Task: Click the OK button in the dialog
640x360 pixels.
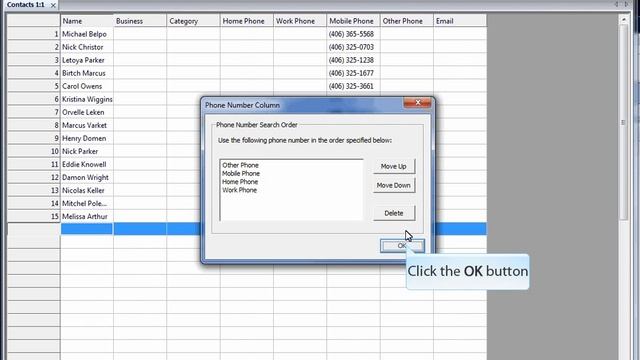Action: coord(402,246)
